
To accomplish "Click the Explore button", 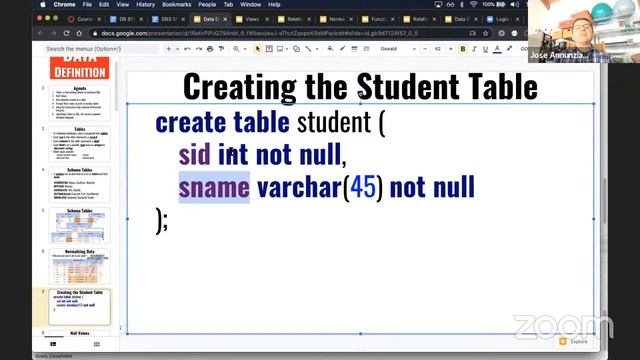I will (574, 341).
